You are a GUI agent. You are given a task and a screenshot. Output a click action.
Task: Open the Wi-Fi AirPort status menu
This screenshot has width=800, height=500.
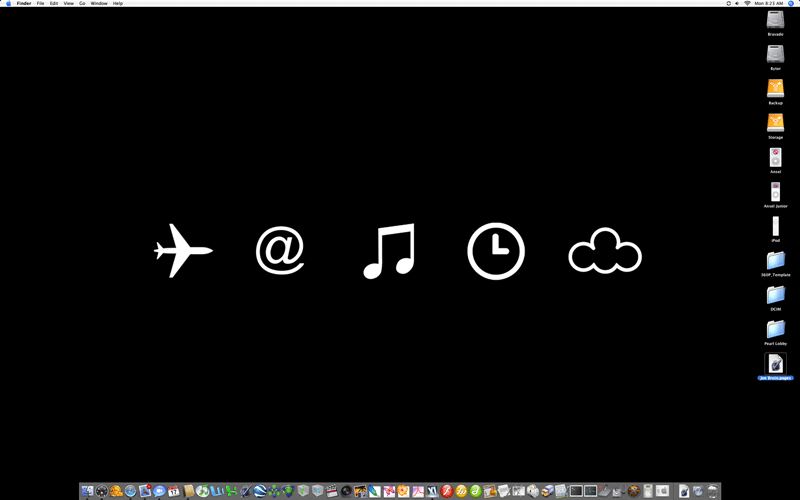(747, 3)
